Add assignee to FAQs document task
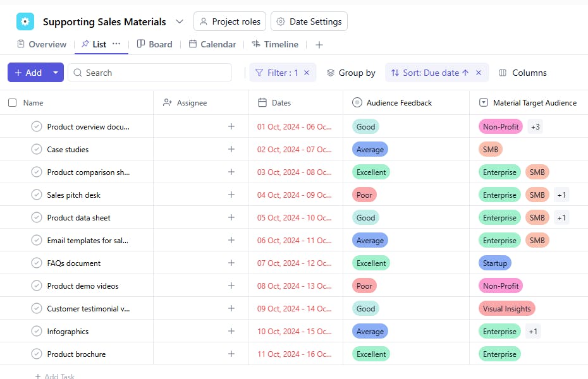Screen dimensions: 588x379 tap(231, 263)
